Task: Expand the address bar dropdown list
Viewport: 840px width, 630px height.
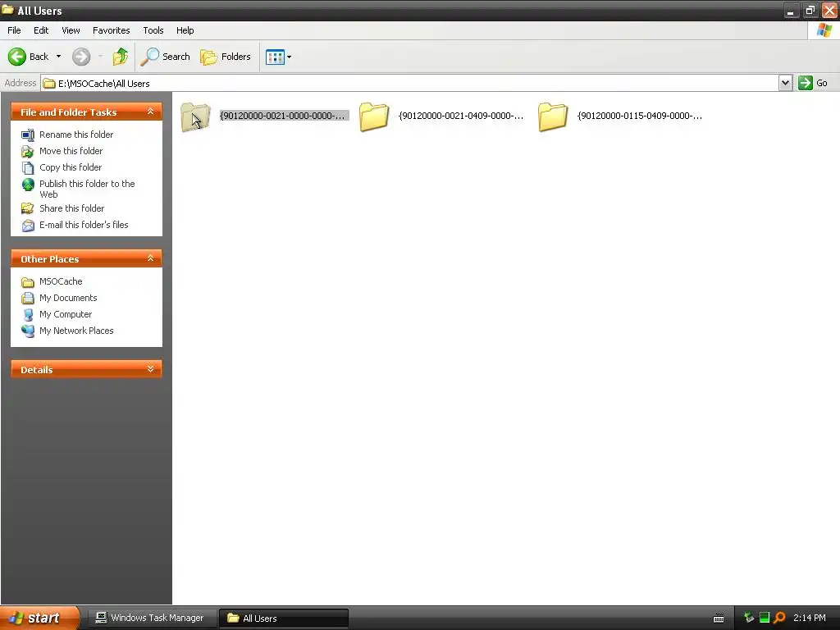Action: tap(785, 83)
